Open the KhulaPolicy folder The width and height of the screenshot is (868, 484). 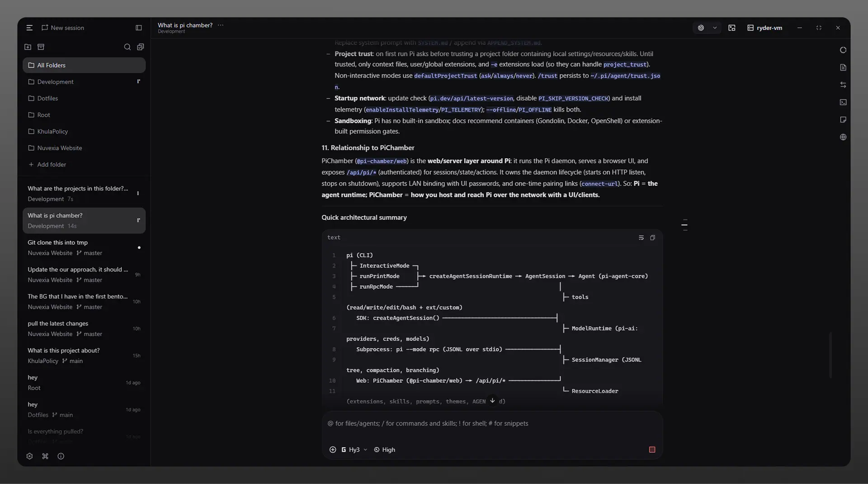(84, 132)
